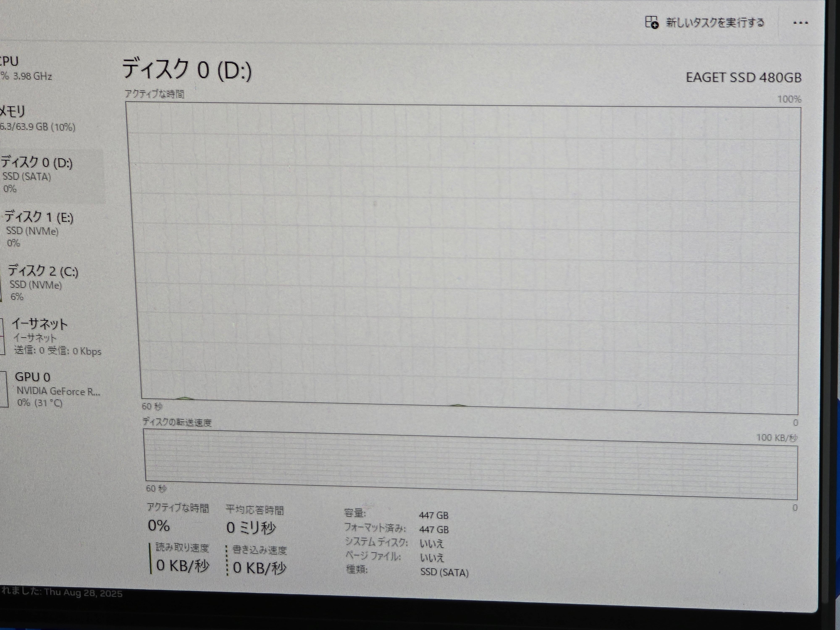The image size is (840, 630).
Task: Click the run new task icon
Action: click(652, 22)
